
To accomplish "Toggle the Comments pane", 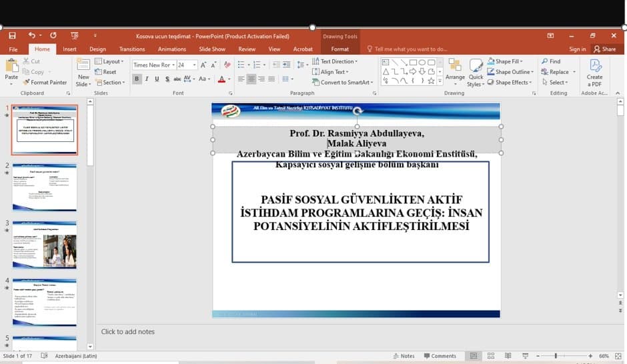I will tap(440, 355).
